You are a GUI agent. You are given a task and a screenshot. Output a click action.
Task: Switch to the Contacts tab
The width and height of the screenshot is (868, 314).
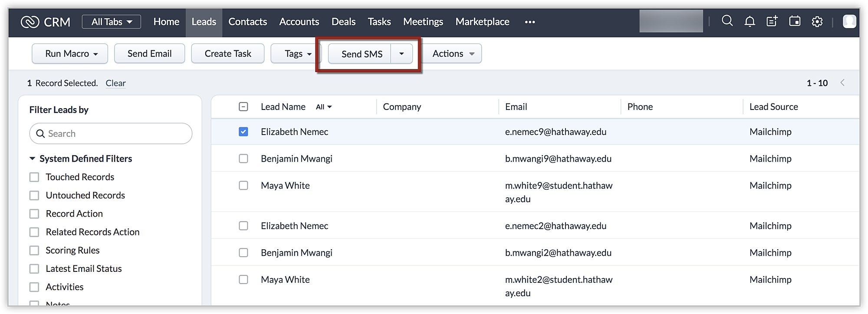point(247,22)
